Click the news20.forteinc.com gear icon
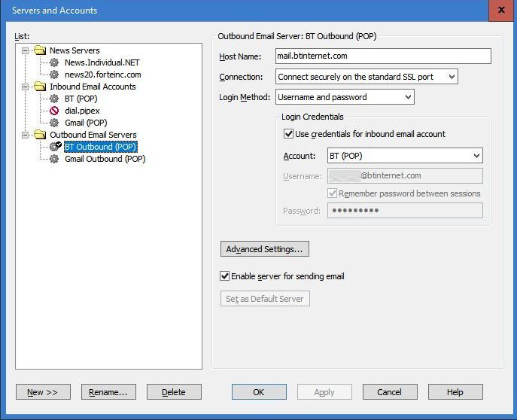This screenshot has height=420, width=517. pyautogui.click(x=54, y=75)
